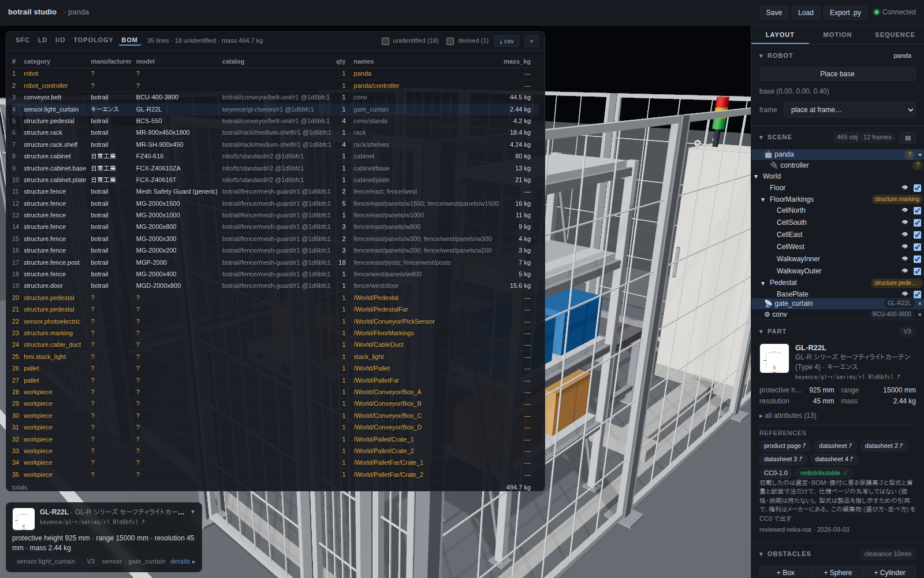Image resolution: width=924 pixels, height=578 pixels.
Task: Switch to the SFC tab
Action: click(23, 40)
